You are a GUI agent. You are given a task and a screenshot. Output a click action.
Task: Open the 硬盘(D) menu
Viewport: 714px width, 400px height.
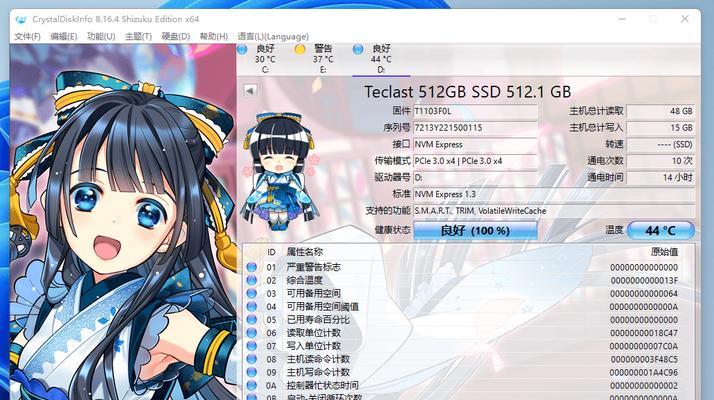176,36
